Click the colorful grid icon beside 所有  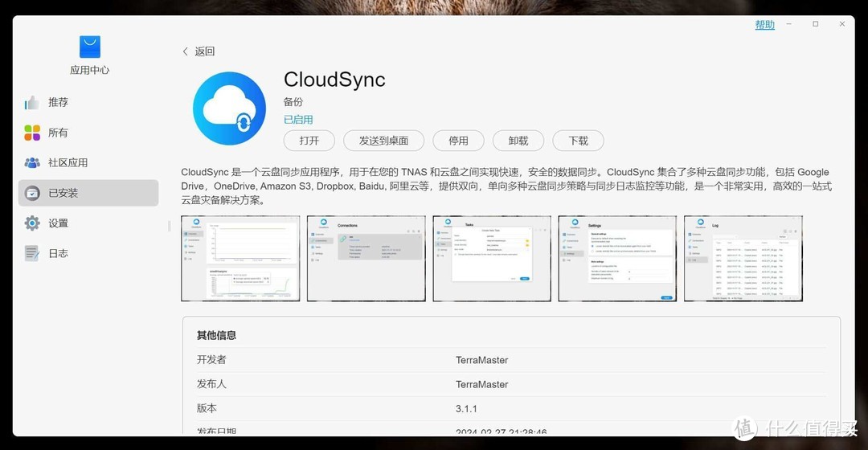[x=32, y=133]
